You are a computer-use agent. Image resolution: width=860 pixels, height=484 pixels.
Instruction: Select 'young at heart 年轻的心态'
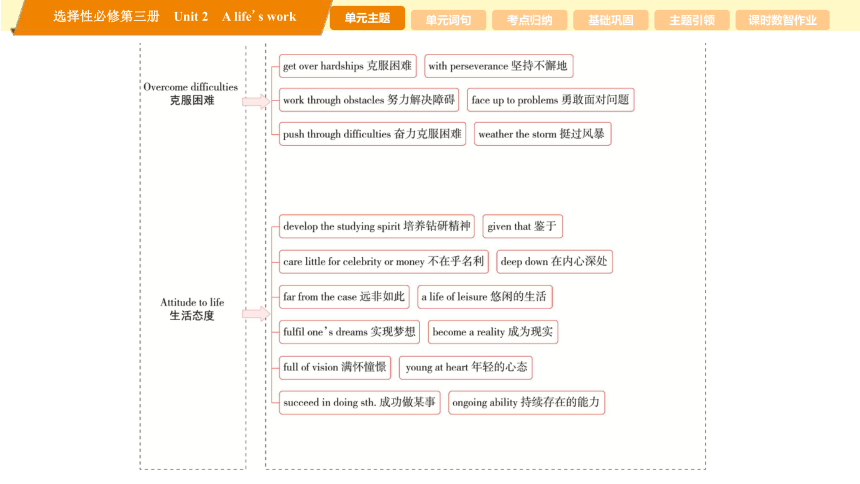point(466,367)
